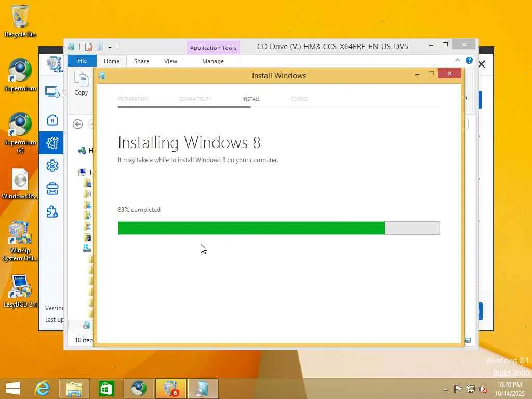
Task: Collapse the Explorer ribbon with chevron
Action: pos(457,60)
